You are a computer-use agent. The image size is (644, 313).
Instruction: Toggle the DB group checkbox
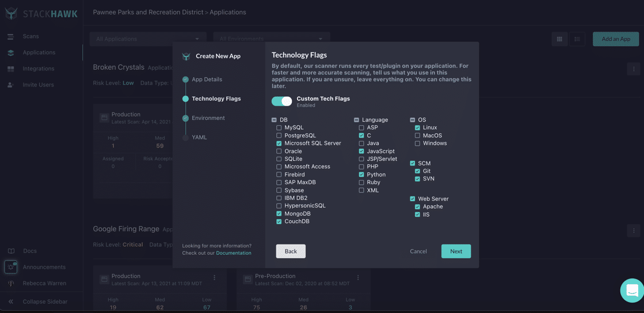pyautogui.click(x=274, y=120)
